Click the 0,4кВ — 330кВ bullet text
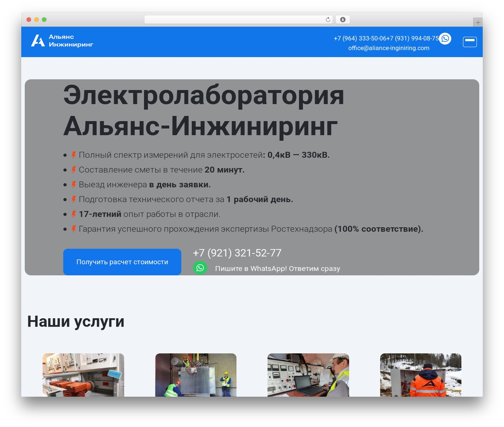504x427 pixels. pos(204,155)
